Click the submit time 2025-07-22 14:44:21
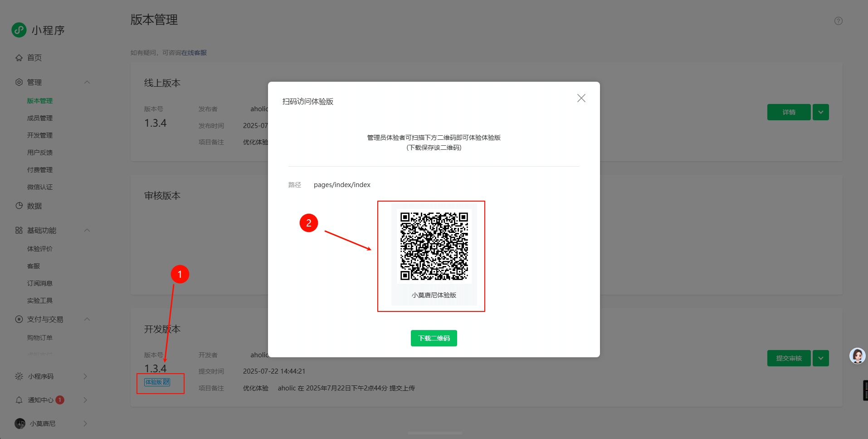The width and height of the screenshot is (868, 439). coord(274,371)
